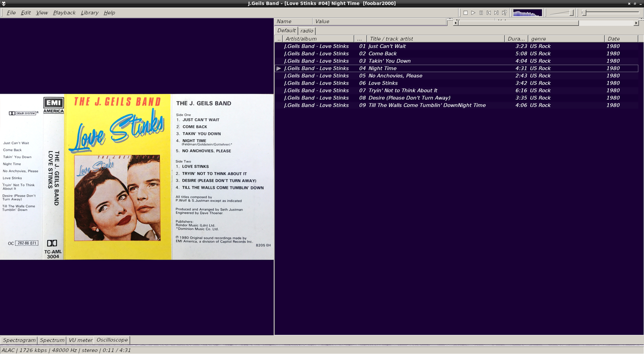The height and width of the screenshot is (354, 644).
Task: Click the properties panel horizontal scrollbar thumb
Action: pyautogui.click(x=519, y=23)
